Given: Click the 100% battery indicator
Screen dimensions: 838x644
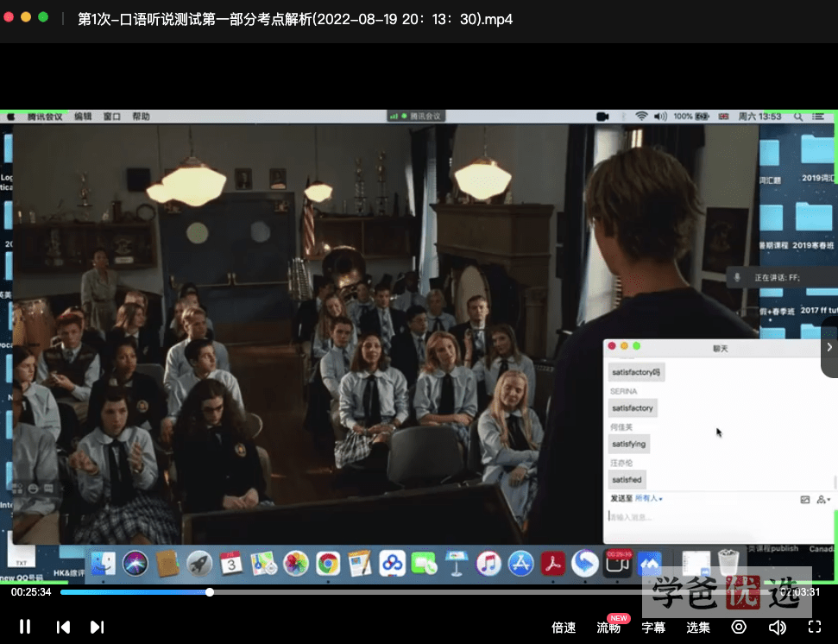Looking at the screenshot, I should [691, 117].
